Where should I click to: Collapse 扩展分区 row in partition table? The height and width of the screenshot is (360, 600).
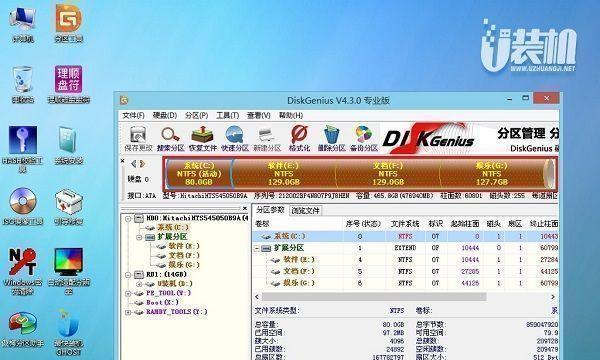point(256,248)
